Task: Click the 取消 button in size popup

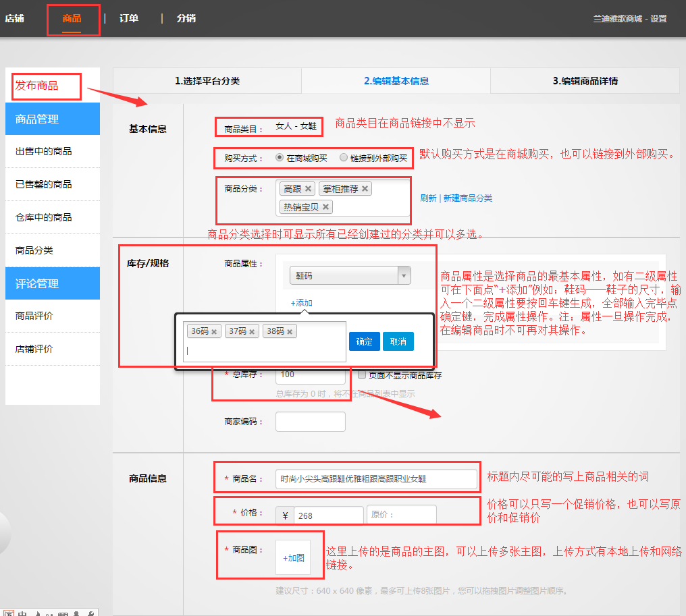Action: click(x=398, y=341)
